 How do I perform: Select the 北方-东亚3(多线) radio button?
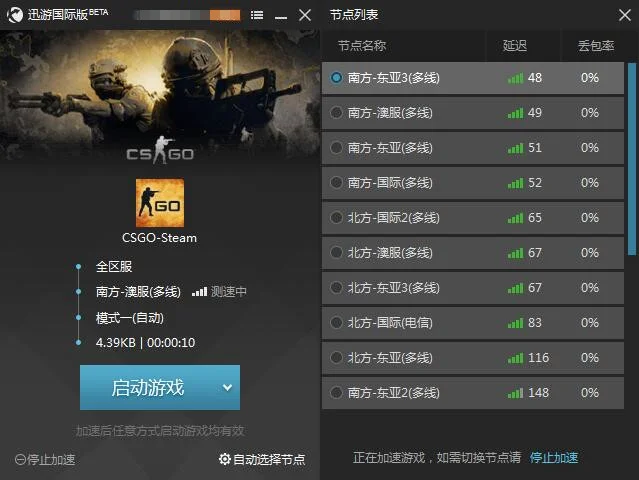click(x=336, y=288)
